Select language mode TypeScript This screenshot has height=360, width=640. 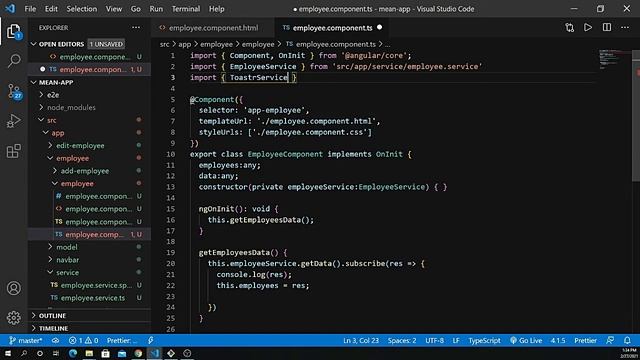pyautogui.click(x=484, y=340)
